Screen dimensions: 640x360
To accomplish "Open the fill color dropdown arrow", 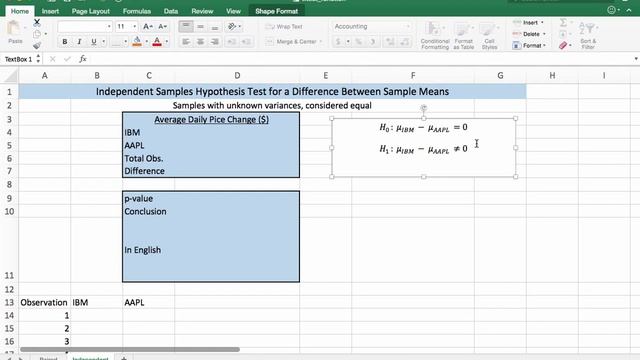I will [x=146, y=42].
